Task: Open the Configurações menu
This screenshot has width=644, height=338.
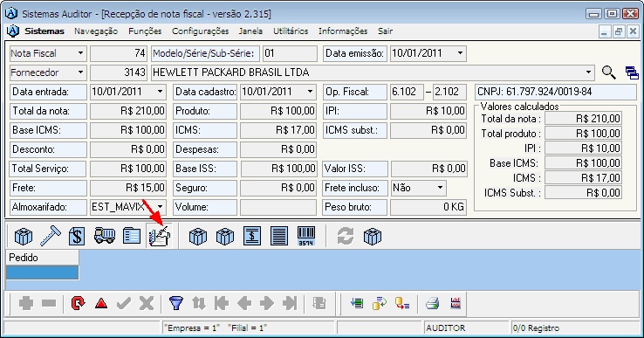Action: pyautogui.click(x=201, y=31)
